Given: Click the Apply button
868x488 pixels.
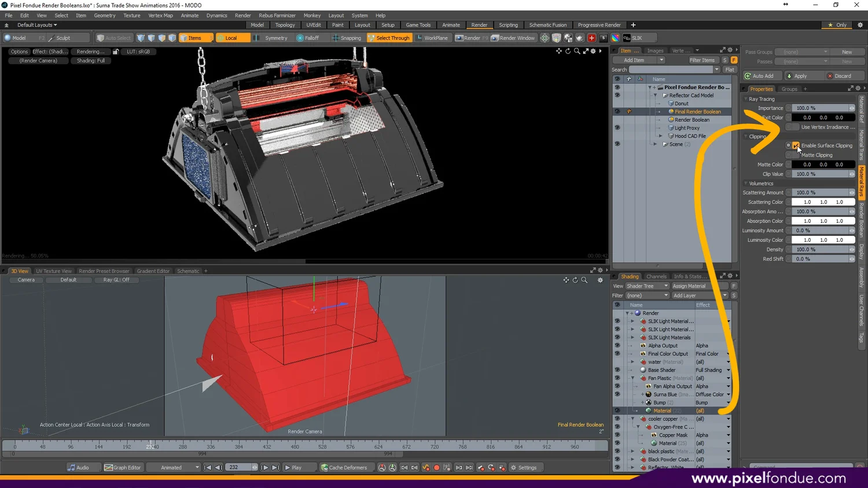Looking at the screenshot, I should click(x=801, y=75).
